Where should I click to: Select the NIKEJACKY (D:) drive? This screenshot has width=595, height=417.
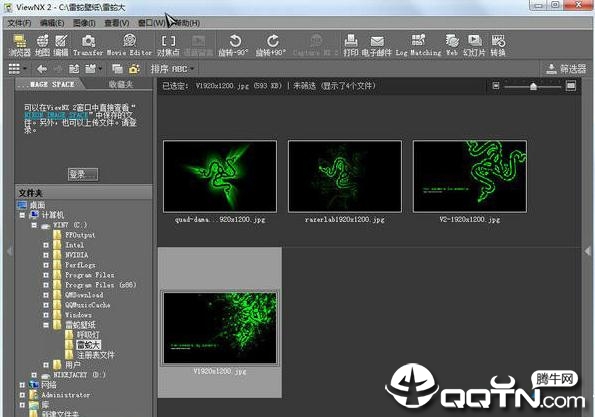tap(74, 375)
